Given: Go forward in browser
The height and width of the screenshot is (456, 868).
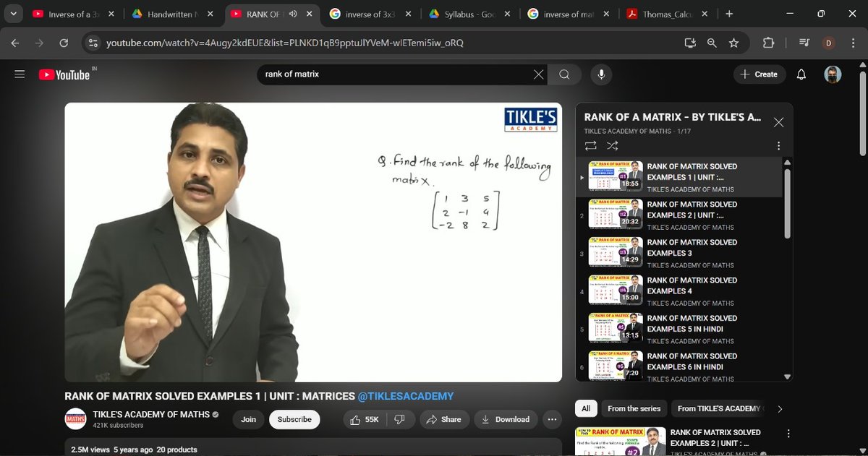Looking at the screenshot, I should point(39,43).
